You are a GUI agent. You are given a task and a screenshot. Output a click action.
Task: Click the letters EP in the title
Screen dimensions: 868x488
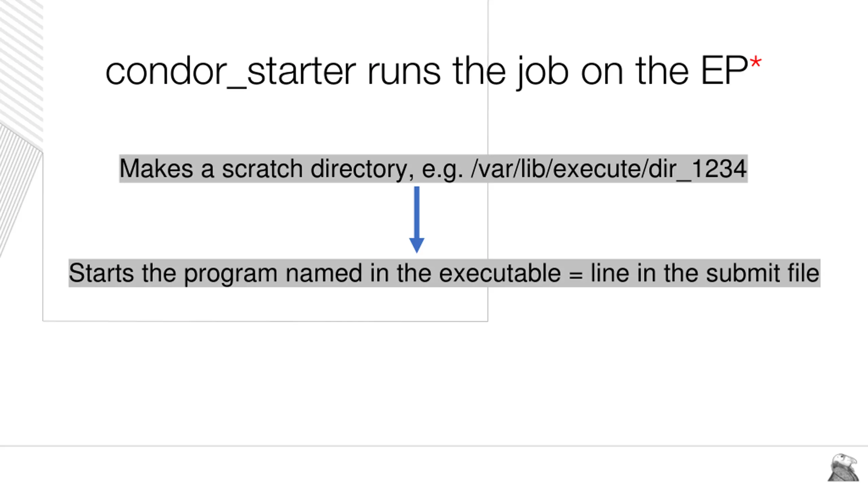click(x=724, y=71)
